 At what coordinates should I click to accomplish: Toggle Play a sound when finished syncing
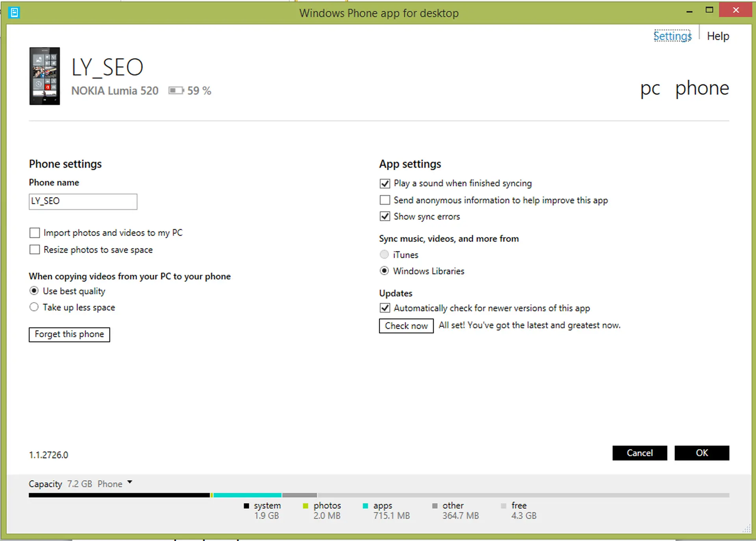coord(385,183)
